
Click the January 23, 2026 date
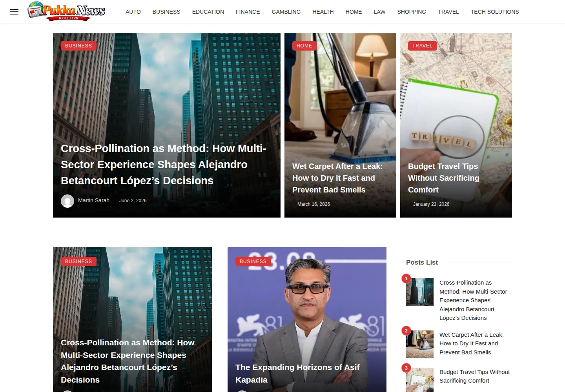[x=431, y=204]
